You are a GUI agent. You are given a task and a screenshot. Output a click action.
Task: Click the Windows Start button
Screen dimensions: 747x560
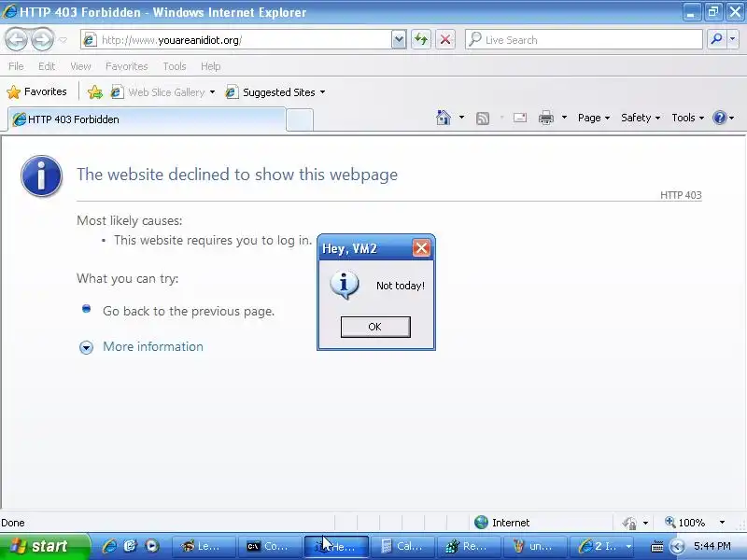tap(44, 546)
